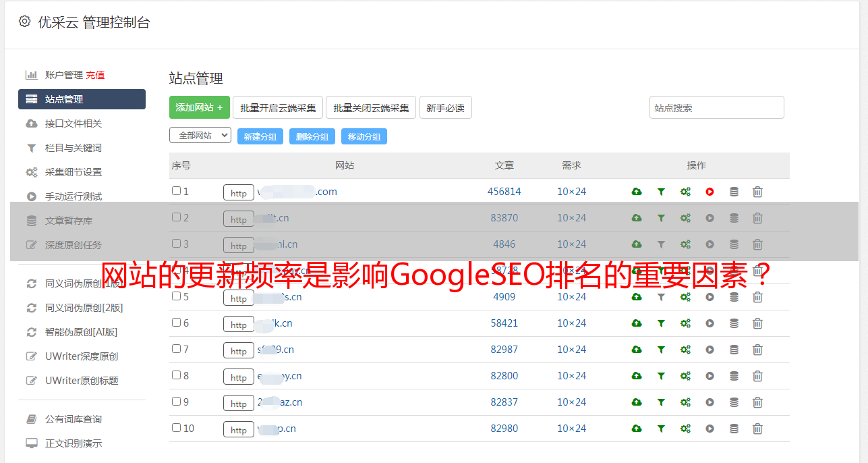
Task: Click the http protocol selector in row 8
Action: pos(239,377)
